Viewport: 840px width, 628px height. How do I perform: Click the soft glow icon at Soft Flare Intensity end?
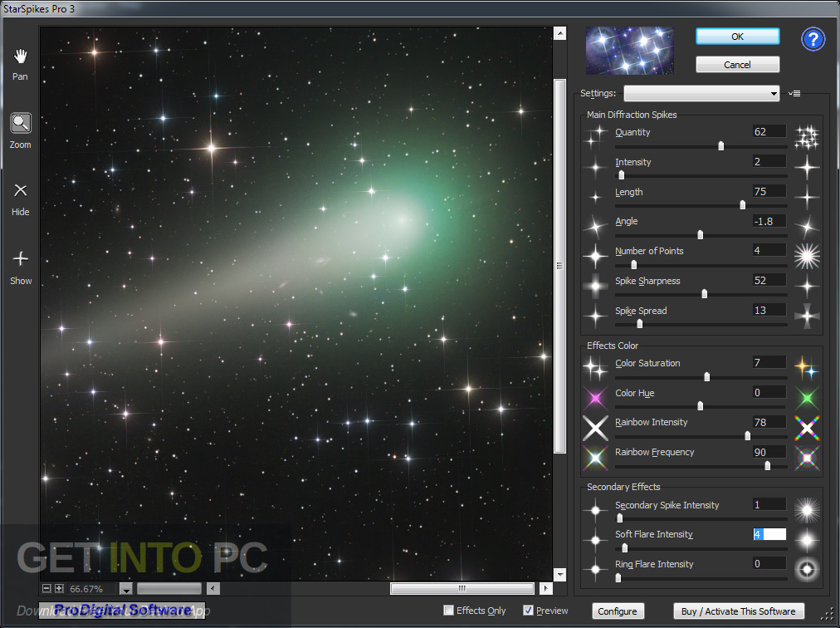807,539
